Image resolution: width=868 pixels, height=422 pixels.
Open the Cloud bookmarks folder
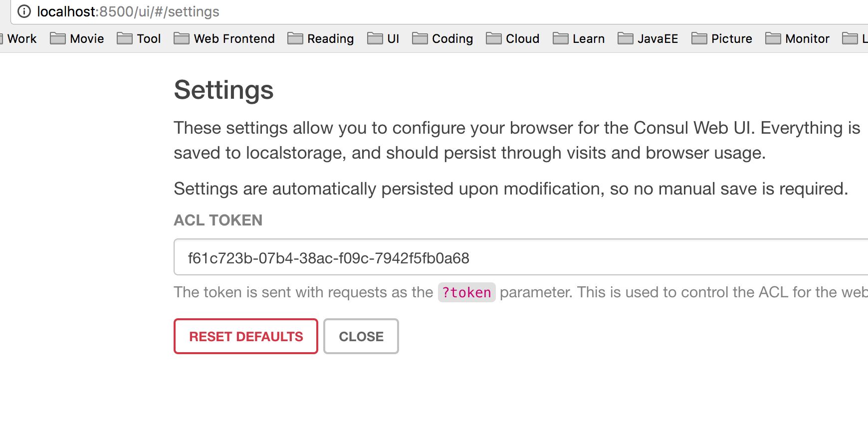tap(513, 39)
